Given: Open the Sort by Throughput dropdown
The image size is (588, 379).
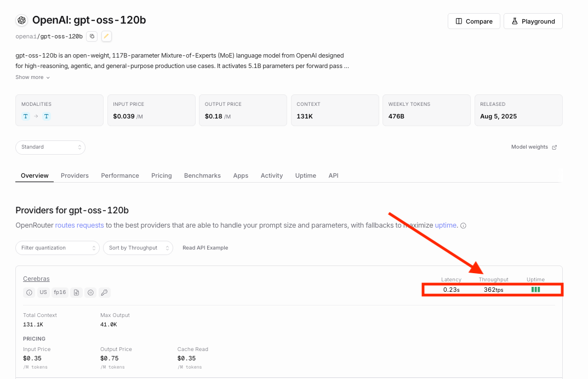Looking at the screenshot, I should tap(138, 248).
